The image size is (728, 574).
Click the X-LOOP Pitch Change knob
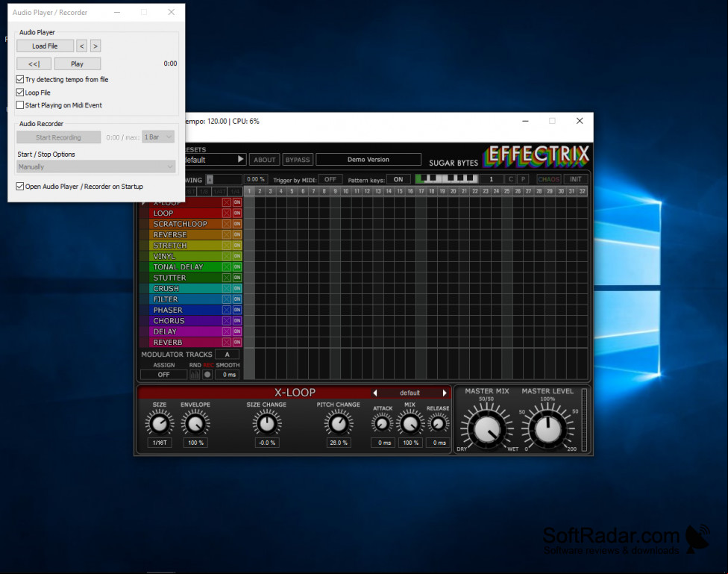339,423
